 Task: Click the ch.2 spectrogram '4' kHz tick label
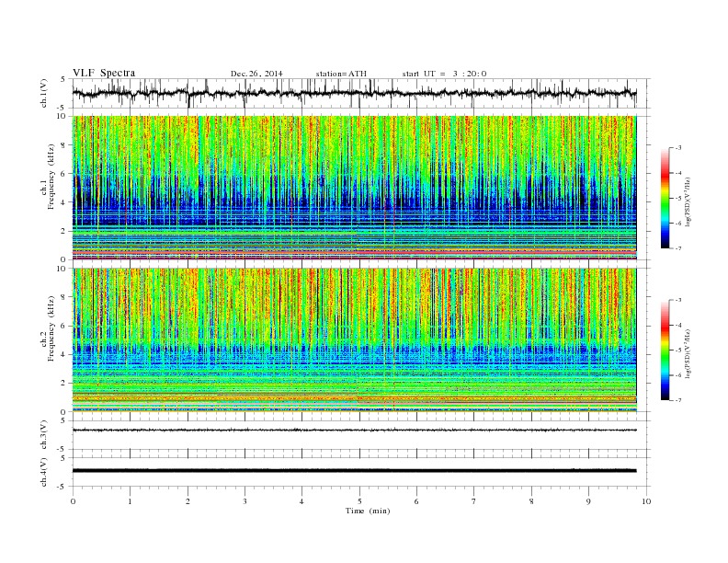coord(64,354)
